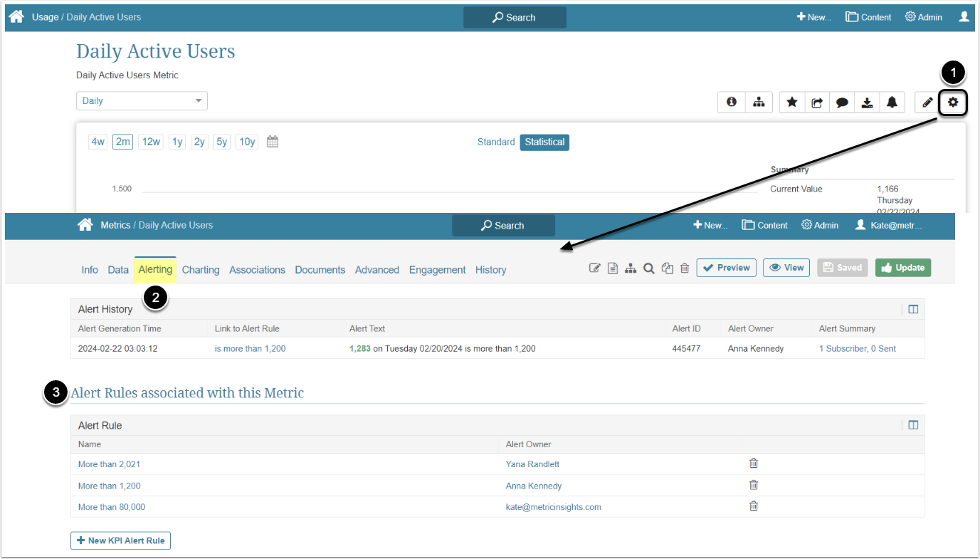Switch to the Statistical chart view
This screenshot has height=559, width=980.
544,142
